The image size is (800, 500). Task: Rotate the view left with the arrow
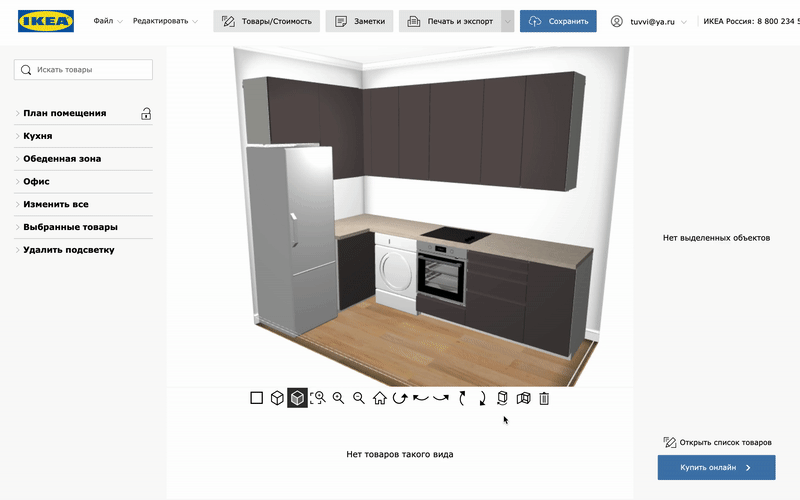point(420,398)
